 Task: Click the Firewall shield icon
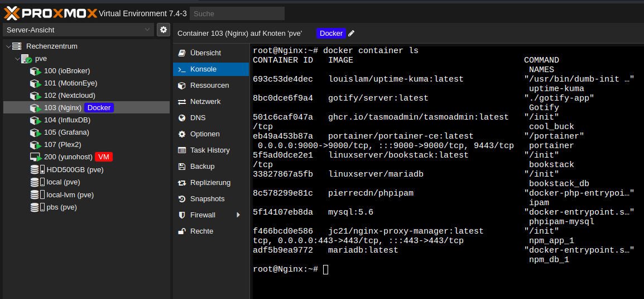[182, 215]
